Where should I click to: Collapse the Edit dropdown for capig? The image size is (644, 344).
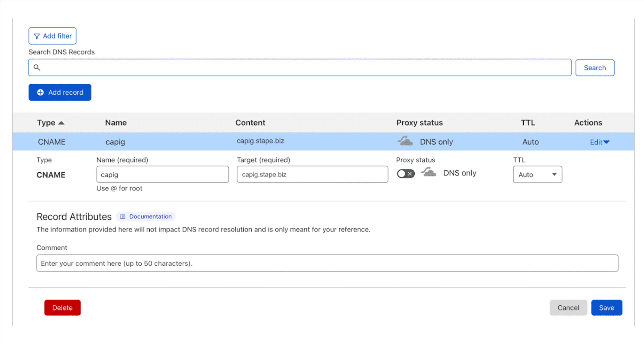click(x=600, y=142)
